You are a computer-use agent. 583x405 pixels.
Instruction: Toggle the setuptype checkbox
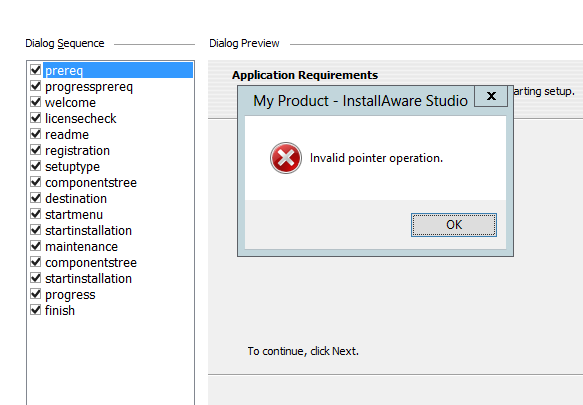tap(36, 166)
